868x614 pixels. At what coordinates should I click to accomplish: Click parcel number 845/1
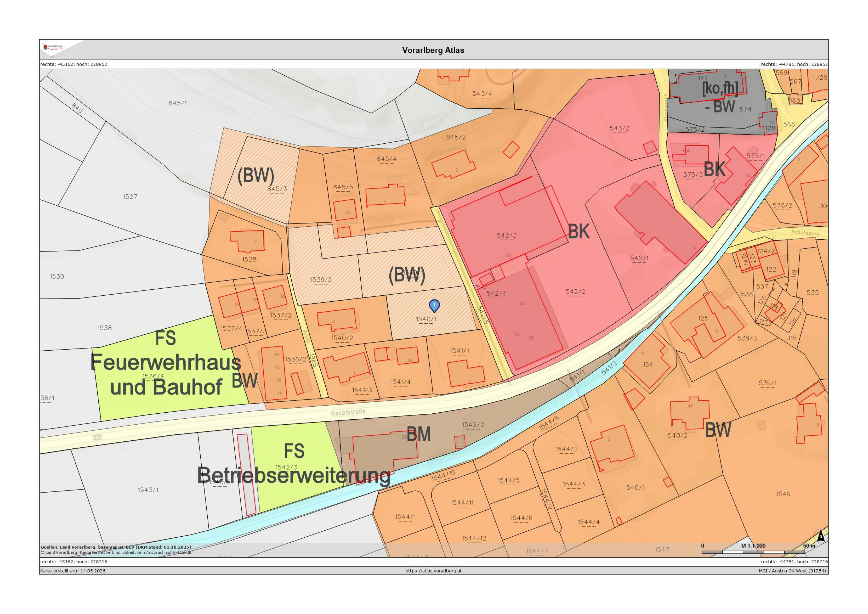click(x=178, y=103)
